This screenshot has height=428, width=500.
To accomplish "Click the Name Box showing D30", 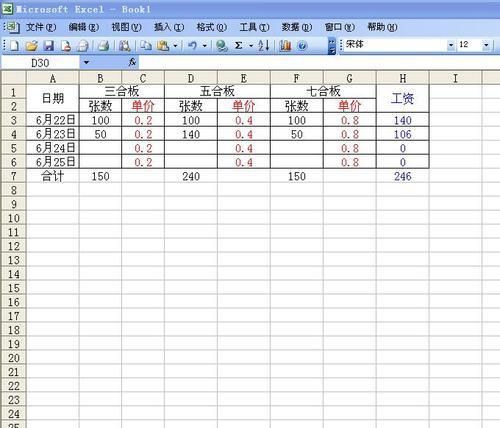I will point(41,62).
